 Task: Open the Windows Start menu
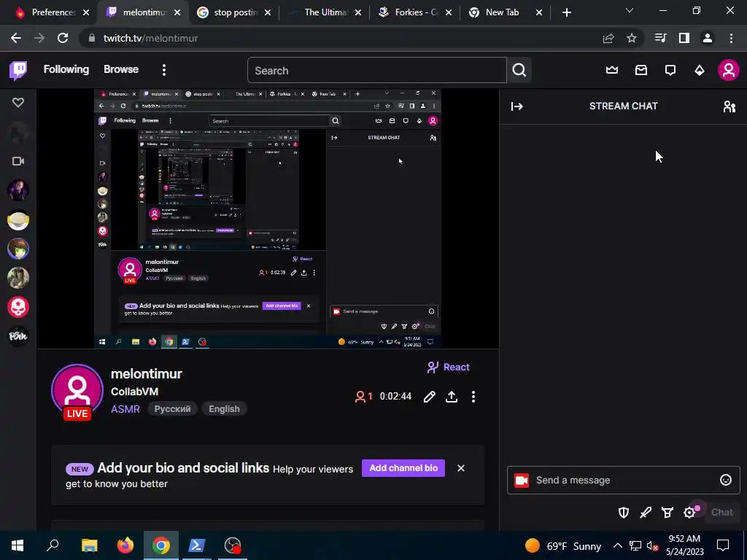click(x=18, y=545)
